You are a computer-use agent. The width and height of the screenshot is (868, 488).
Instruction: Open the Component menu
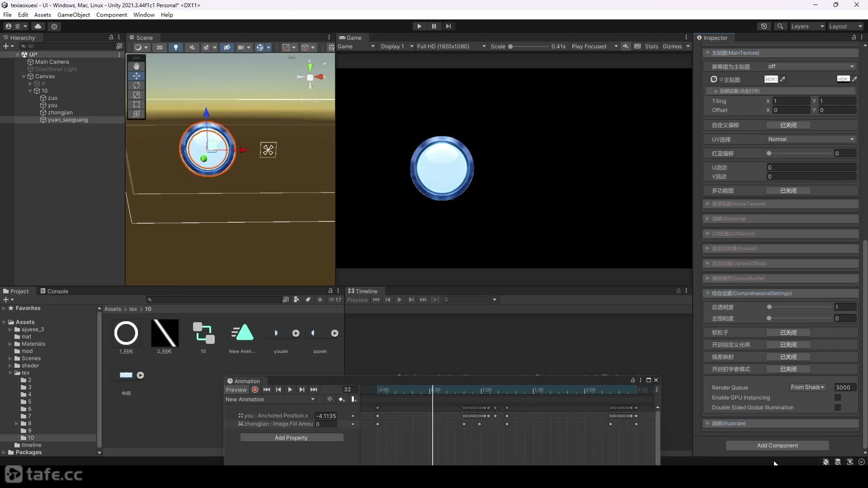click(112, 14)
